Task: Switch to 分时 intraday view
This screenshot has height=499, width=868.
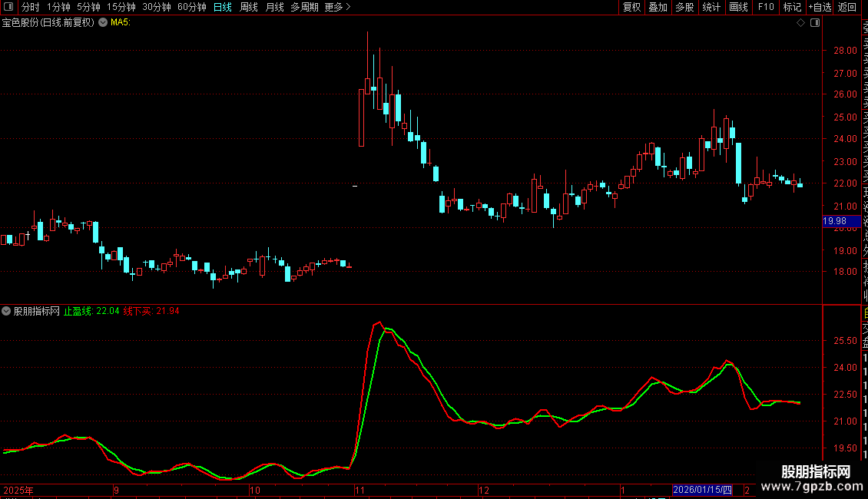Action: tap(31, 7)
